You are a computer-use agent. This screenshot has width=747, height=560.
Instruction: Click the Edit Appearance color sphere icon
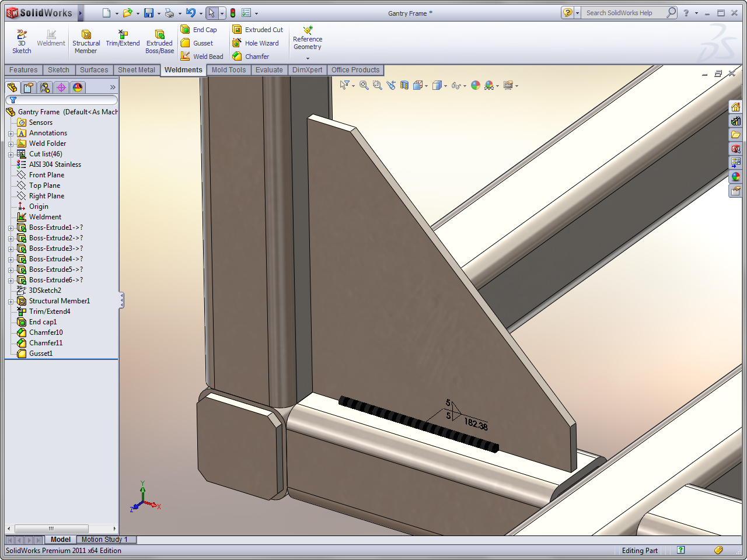[475, 86]
